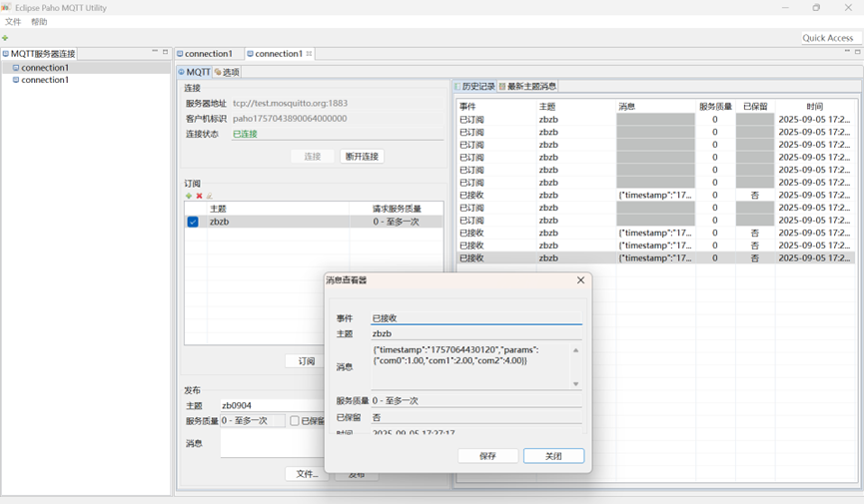Add a subscription with the green plus icon
This screenshot has width=864, height=504.
pos(189,196)
